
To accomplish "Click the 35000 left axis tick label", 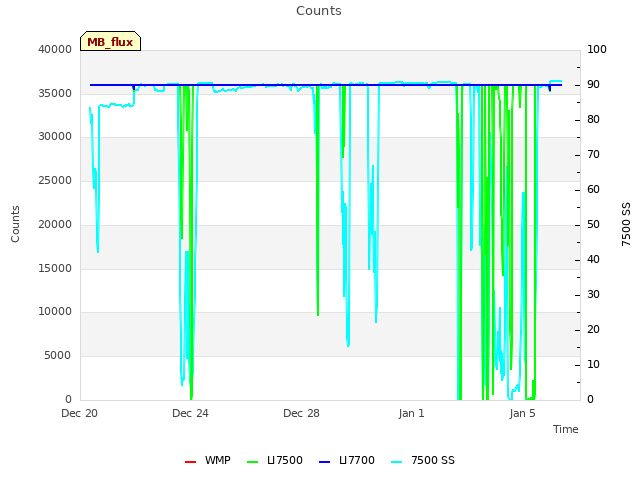I will (x=55, y=93).
